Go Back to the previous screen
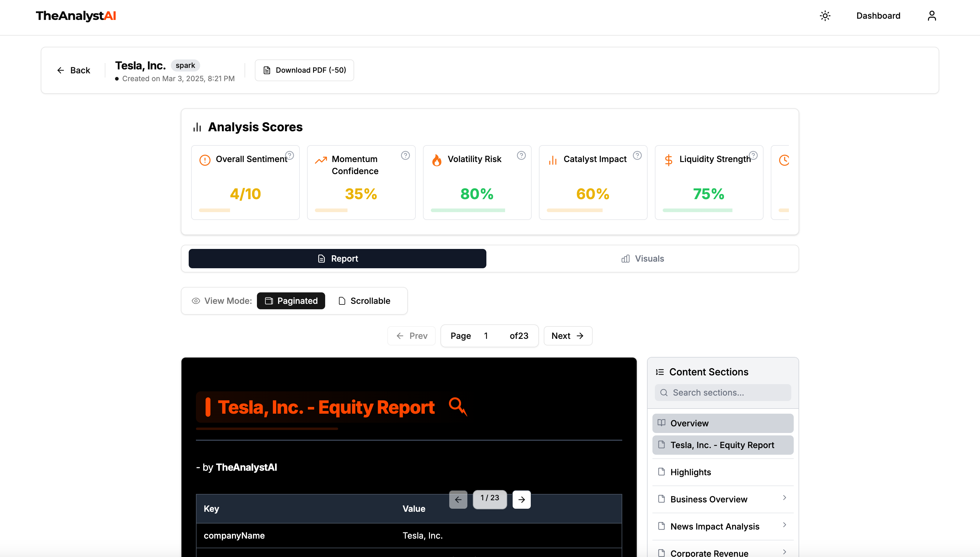Screen dimensions: 980x557 (x=73, y=70)
